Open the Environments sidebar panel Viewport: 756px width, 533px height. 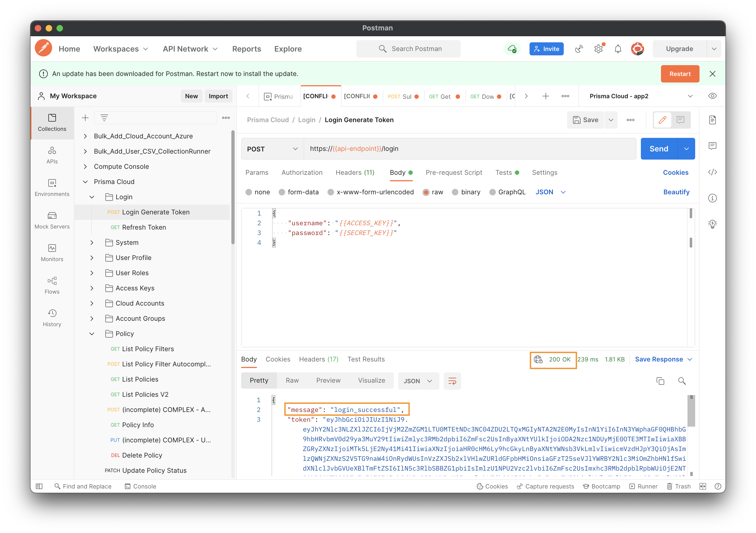(x=52, y=188)
